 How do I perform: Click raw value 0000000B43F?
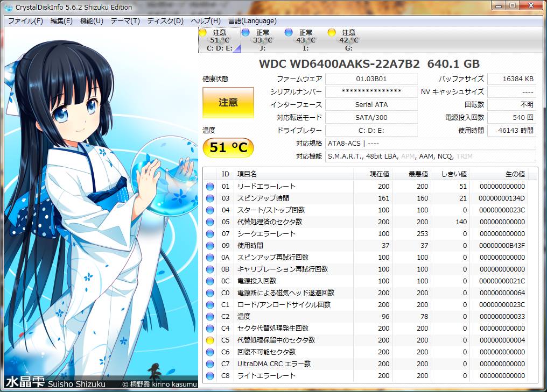502,246
